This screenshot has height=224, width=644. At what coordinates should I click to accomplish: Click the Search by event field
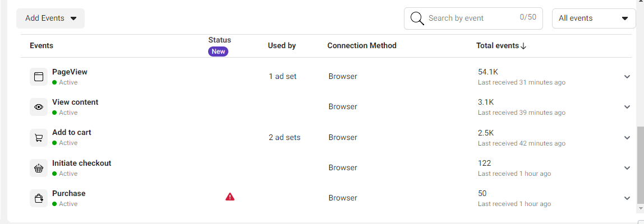473,18
